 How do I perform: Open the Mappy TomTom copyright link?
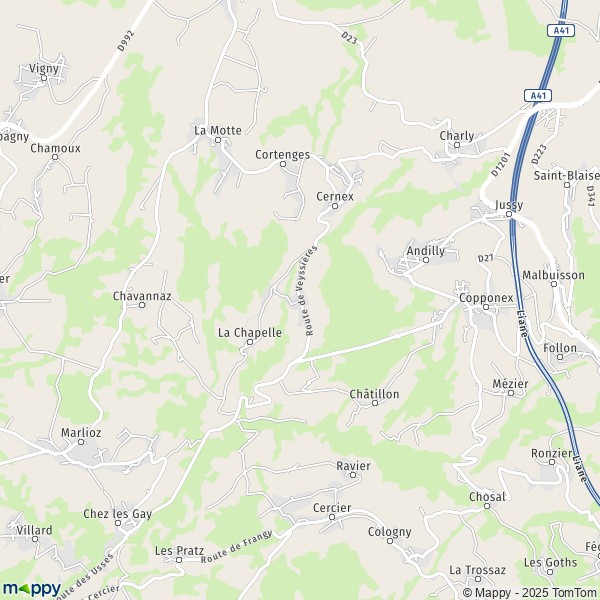click(531, 593)
